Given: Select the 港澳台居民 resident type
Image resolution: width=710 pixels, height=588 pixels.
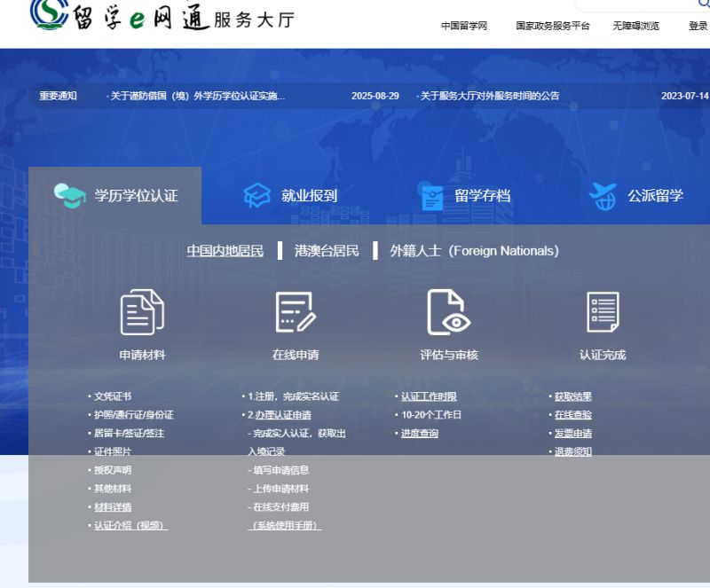Looking at the screenshot, I should point(327,251).
